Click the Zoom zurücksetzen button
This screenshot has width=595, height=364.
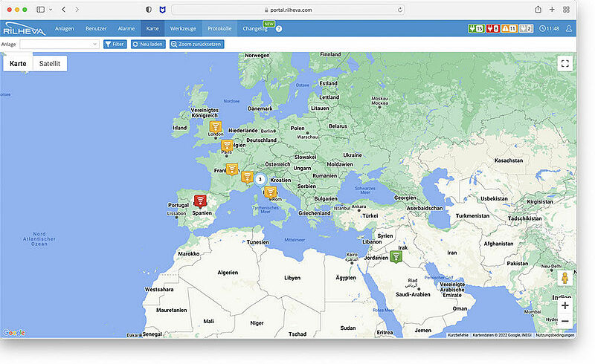click(196, 45)
